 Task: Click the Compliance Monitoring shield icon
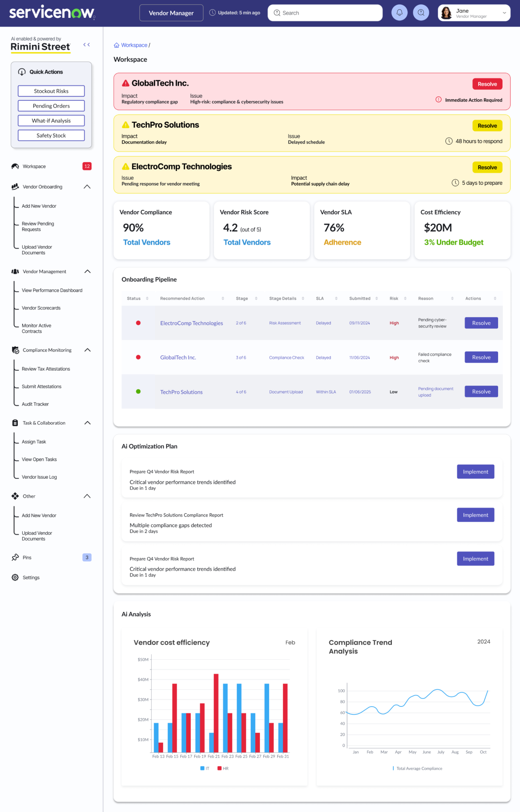[x=15, y=350]
